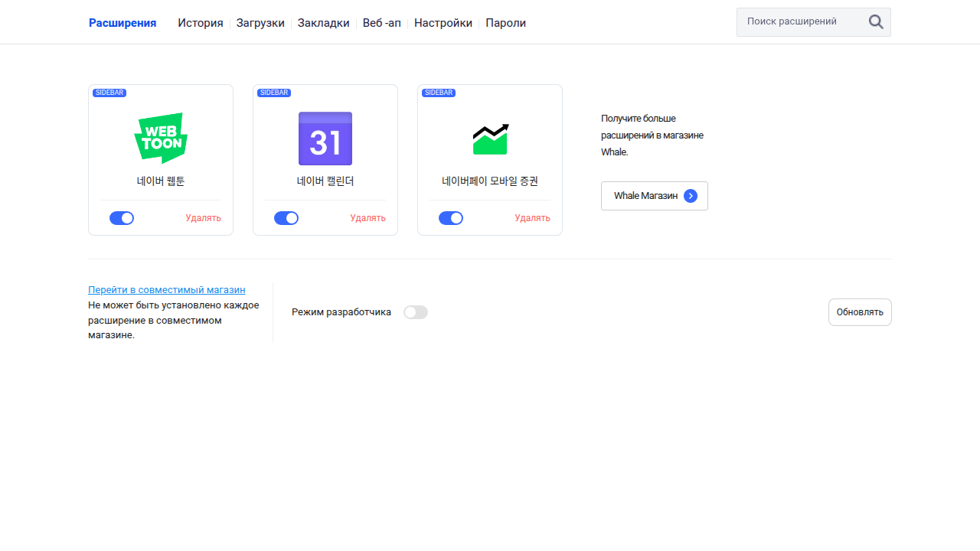Open the Пароли tab
The image size is (980, 551).
[505, 23]
